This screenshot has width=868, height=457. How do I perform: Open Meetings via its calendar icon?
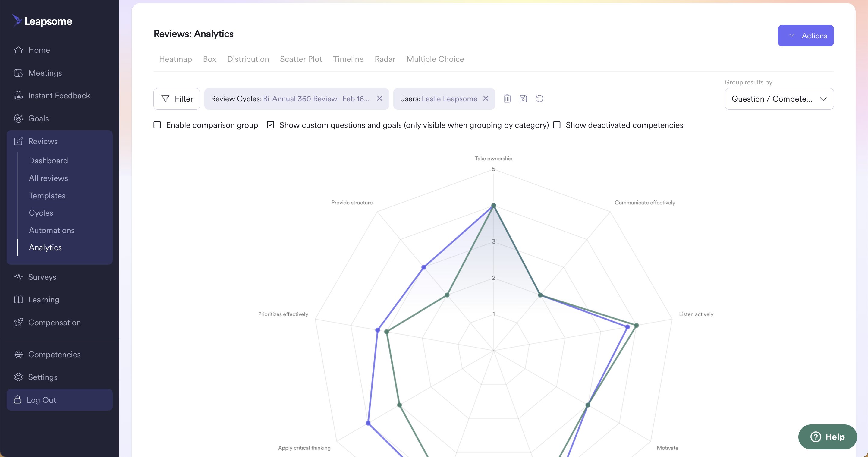18,73
